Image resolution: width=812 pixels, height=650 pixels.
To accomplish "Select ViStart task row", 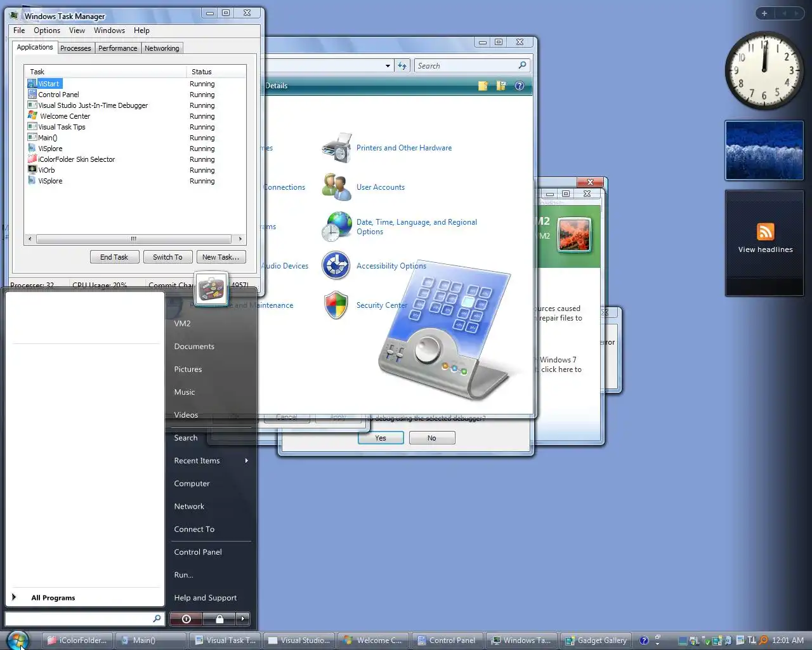I will point(134,84).
